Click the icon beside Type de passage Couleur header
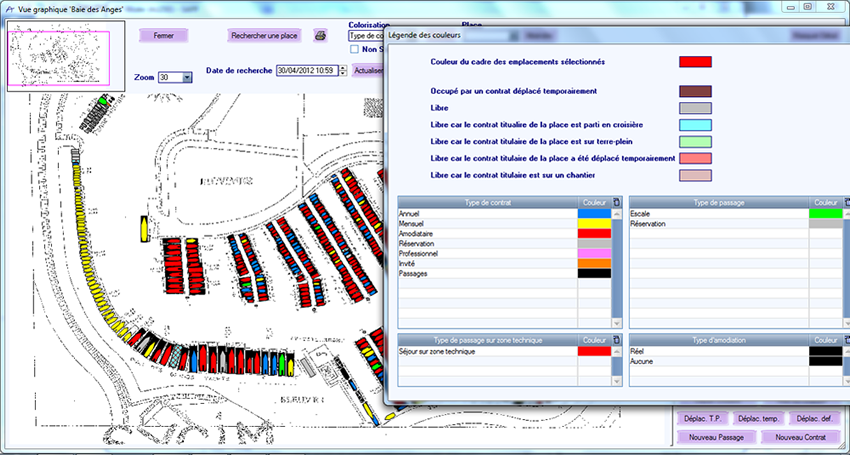The width and height of the screenshot is (850, 455). click(847, 202)
